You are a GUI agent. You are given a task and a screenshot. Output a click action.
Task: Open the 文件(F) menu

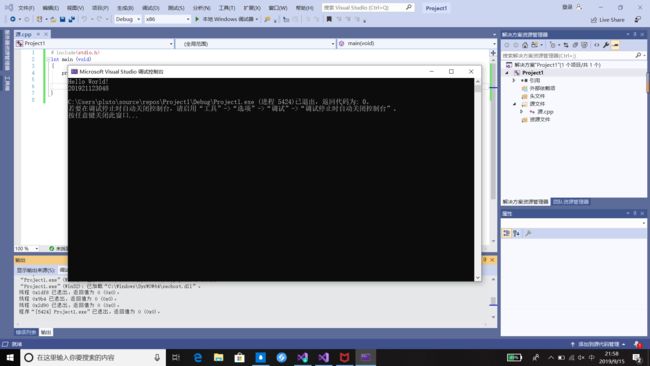coord(26,8)
